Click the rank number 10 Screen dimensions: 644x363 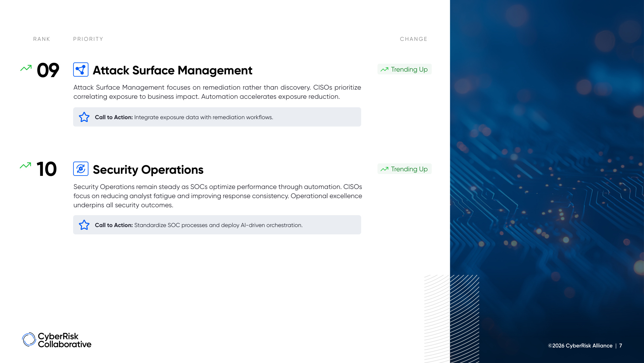pos(47,169)
